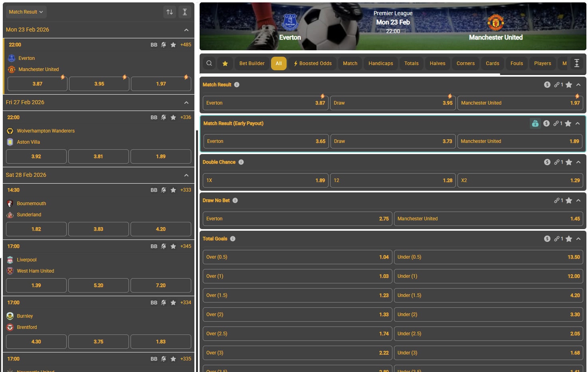Switch to the Bet Builder tab
This screenshot has width=588, height=372.
(x=252, y=63)
